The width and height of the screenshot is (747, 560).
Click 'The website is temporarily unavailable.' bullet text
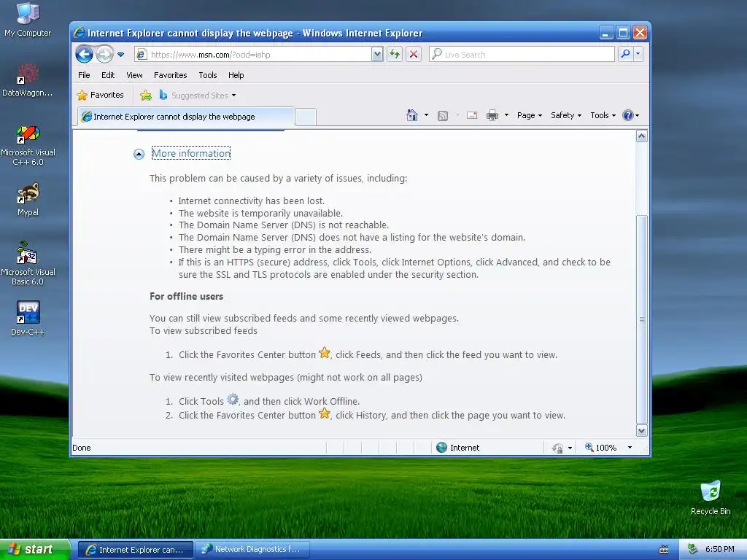[x=260, y=214]
